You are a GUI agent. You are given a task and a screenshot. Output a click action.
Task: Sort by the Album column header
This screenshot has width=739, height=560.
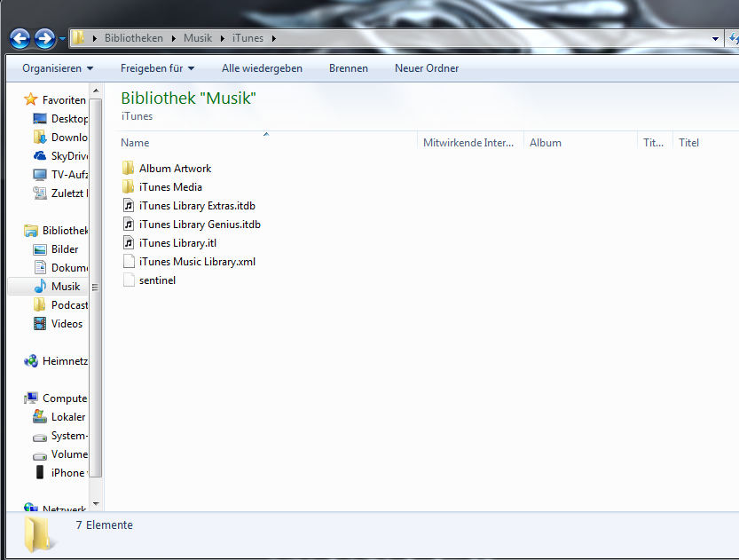coord(580,143)
